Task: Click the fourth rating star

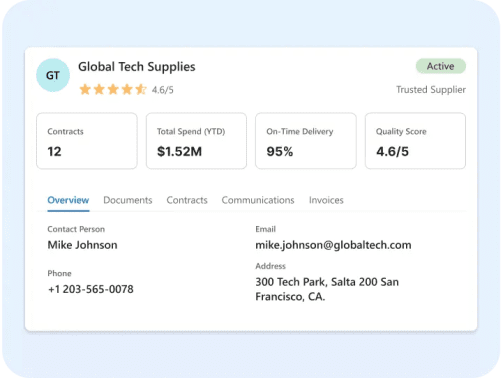Action: click(127, 89)
